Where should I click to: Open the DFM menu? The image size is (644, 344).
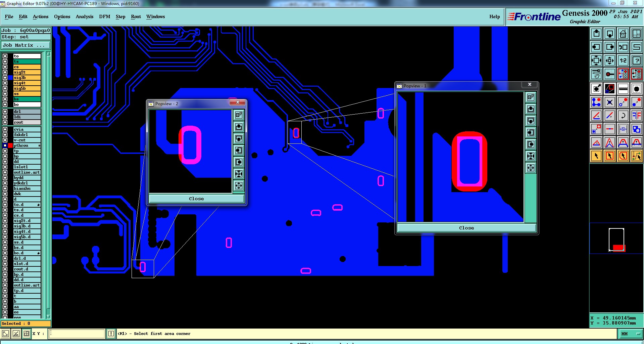click(105, 16)
